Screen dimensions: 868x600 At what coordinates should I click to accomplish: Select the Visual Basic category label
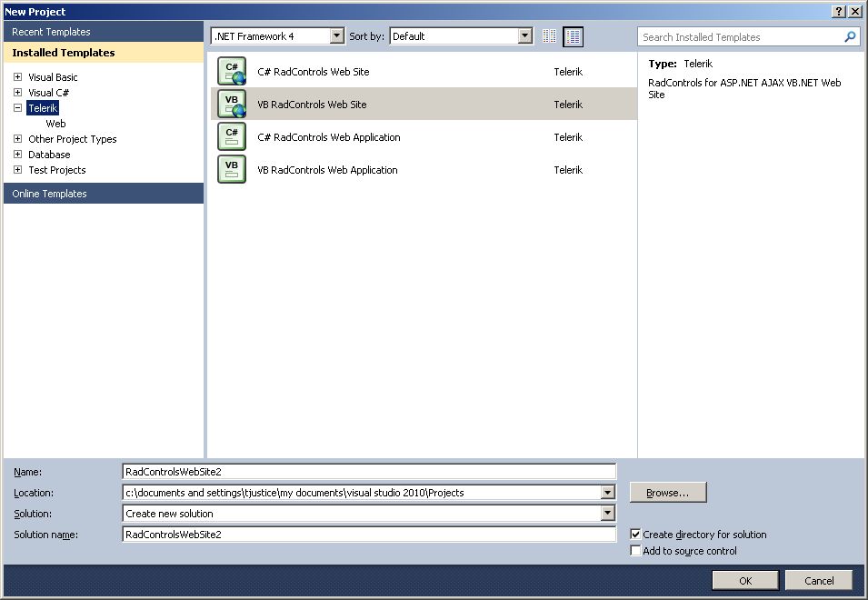[53, 77]
